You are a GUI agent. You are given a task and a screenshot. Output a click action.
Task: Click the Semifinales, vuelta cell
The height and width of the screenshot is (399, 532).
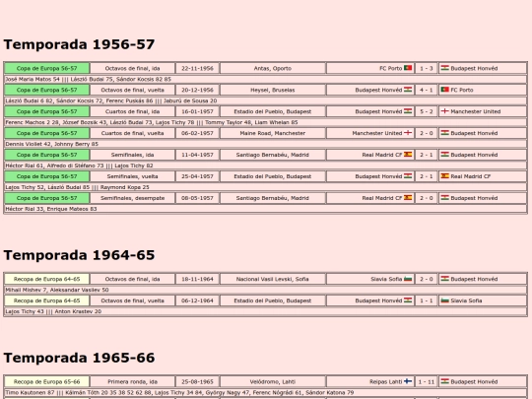pos(132,176)
